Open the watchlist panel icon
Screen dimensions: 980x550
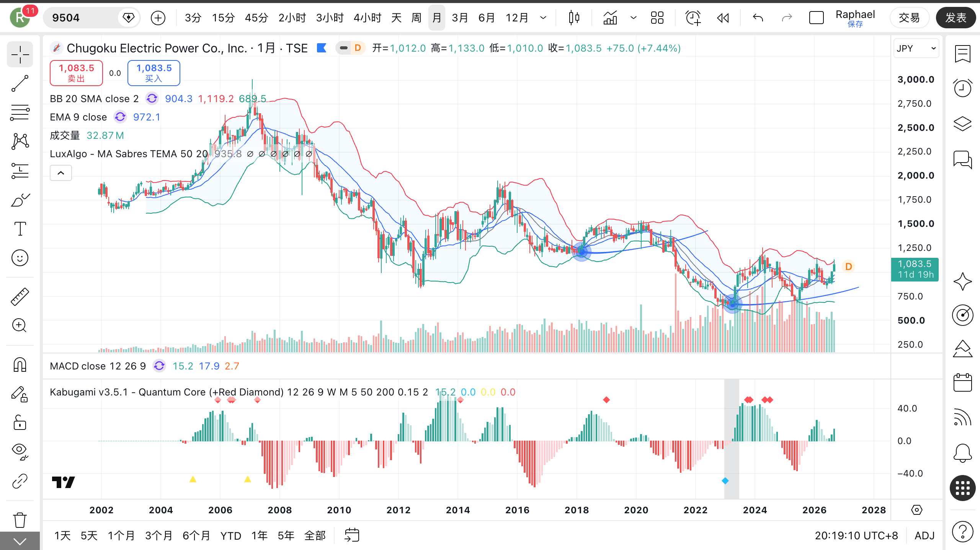(962, 54)
